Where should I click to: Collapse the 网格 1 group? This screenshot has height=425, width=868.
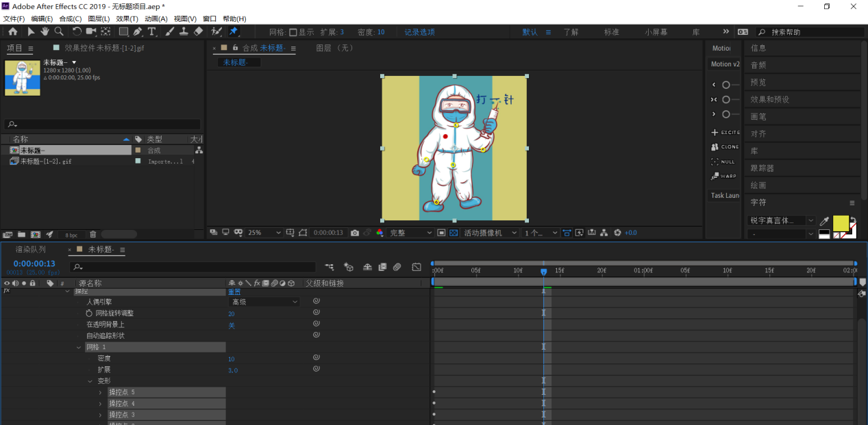[79, 348]
